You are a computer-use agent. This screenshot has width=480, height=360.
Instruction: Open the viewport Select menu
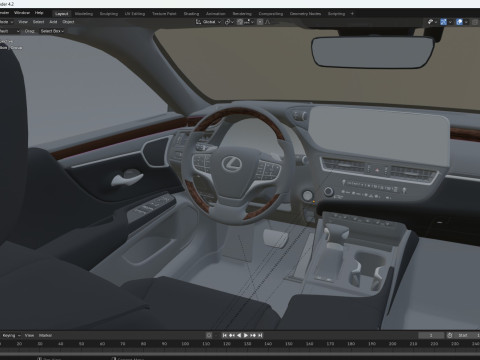pyautogui.click(x=38, y=22)
